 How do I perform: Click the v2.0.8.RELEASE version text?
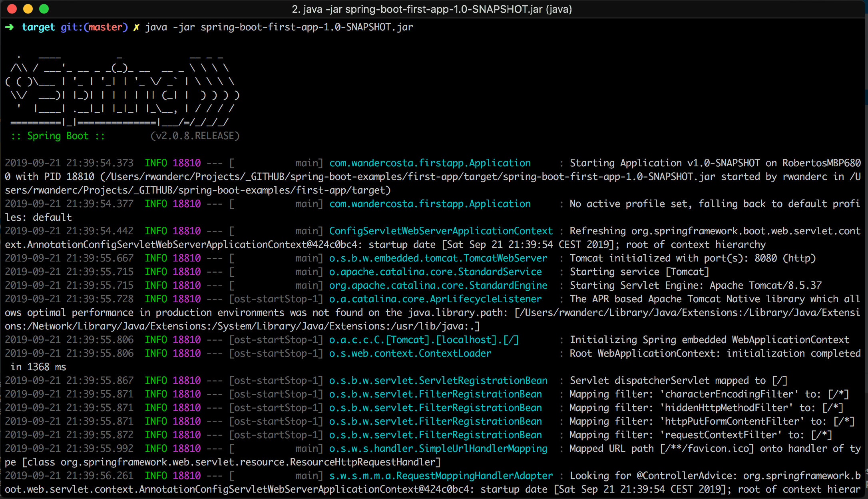tap(195, 136)
